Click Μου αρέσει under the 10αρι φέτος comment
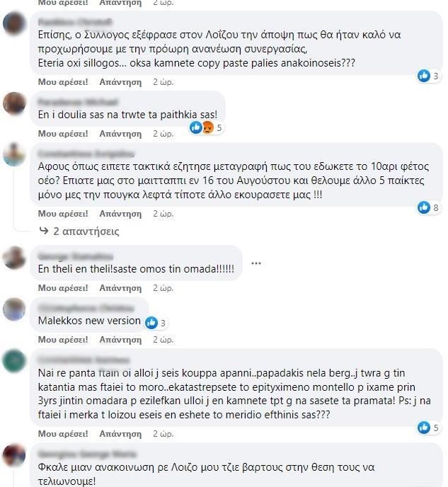This screenshot has width=448, height=487. (63, 214)
